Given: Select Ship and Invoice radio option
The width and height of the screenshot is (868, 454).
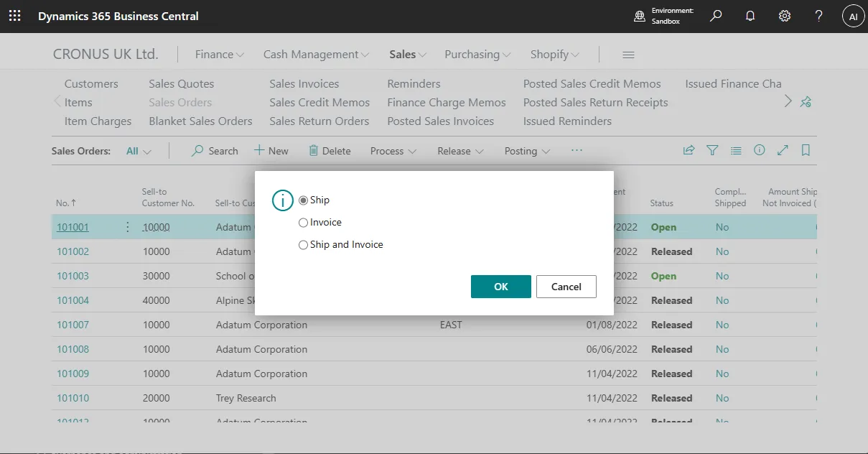Looking at the screenshot, I should pos(303,245).
